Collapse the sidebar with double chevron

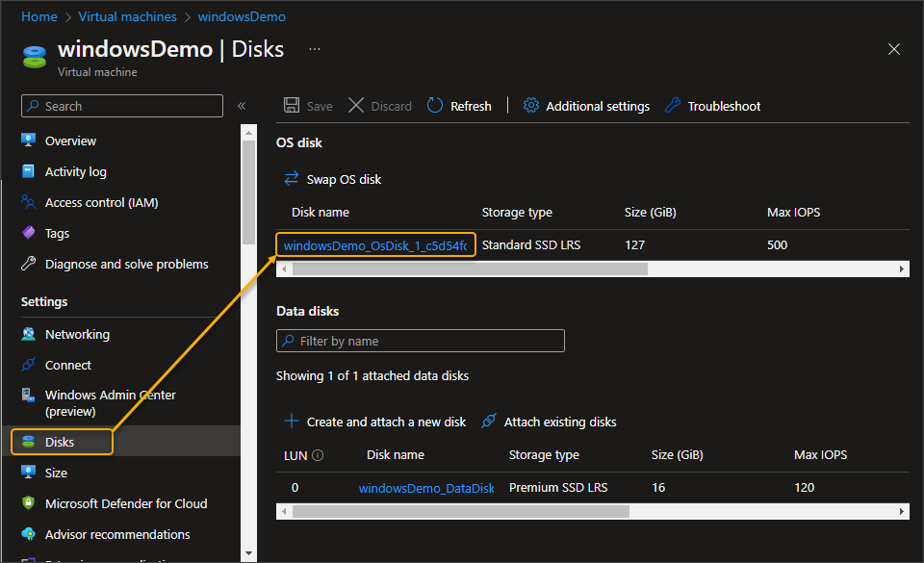[x=242, y=106]
